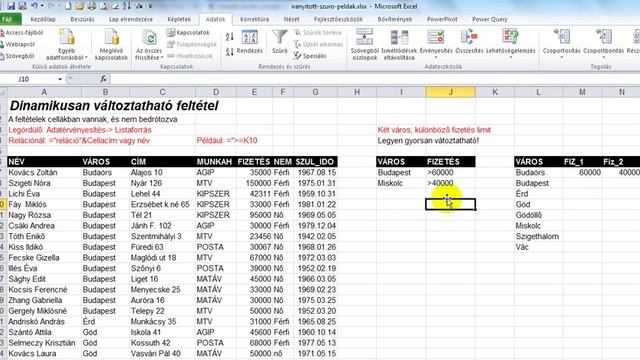Open quick access toolbar customize arrow
The width and height of the screenshot is (640, 360).
[x=150, y=6]
